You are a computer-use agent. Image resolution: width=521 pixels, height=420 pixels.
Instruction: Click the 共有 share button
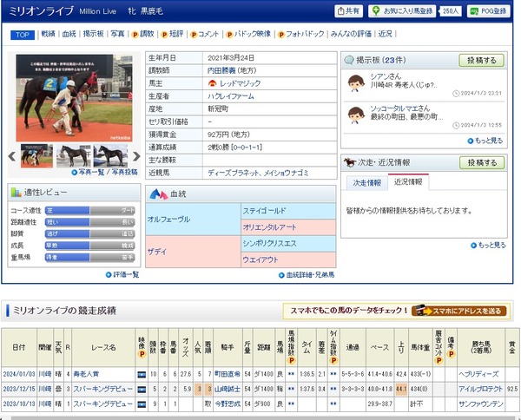pyautogui.click(x=348, y=11)
